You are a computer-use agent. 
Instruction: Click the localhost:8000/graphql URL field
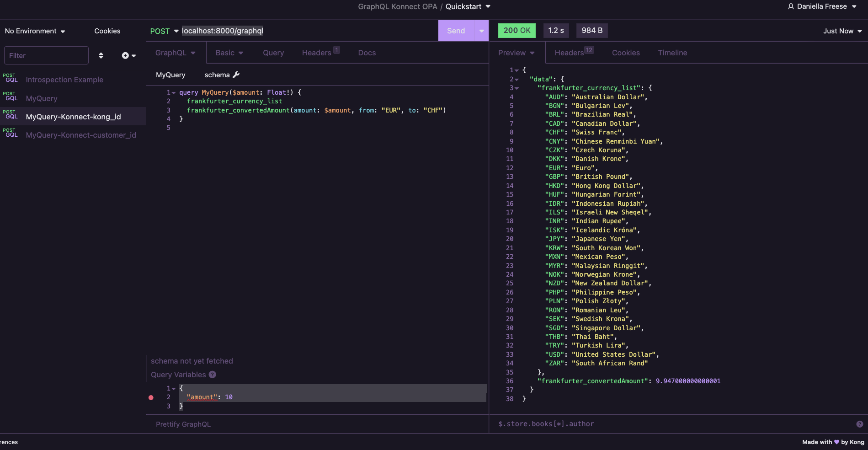coord(223,31)
